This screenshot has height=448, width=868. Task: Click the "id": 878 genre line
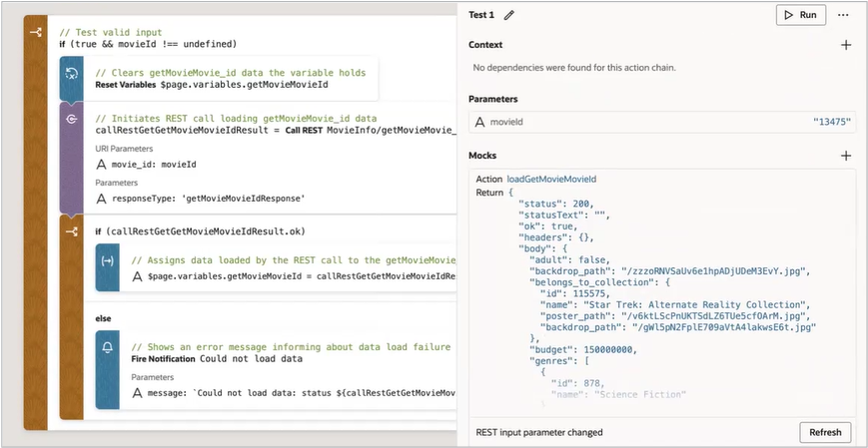577,383
